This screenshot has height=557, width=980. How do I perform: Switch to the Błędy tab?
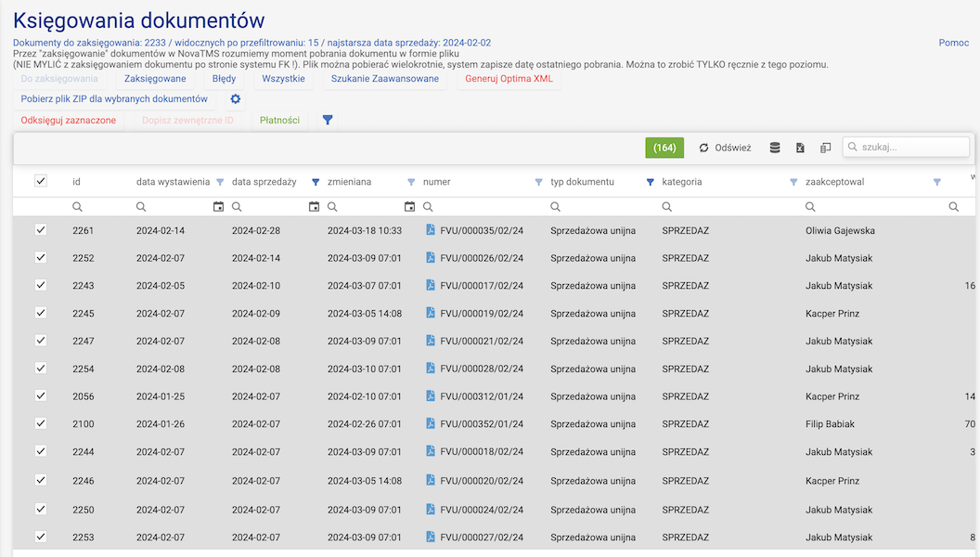click(224, 79)
